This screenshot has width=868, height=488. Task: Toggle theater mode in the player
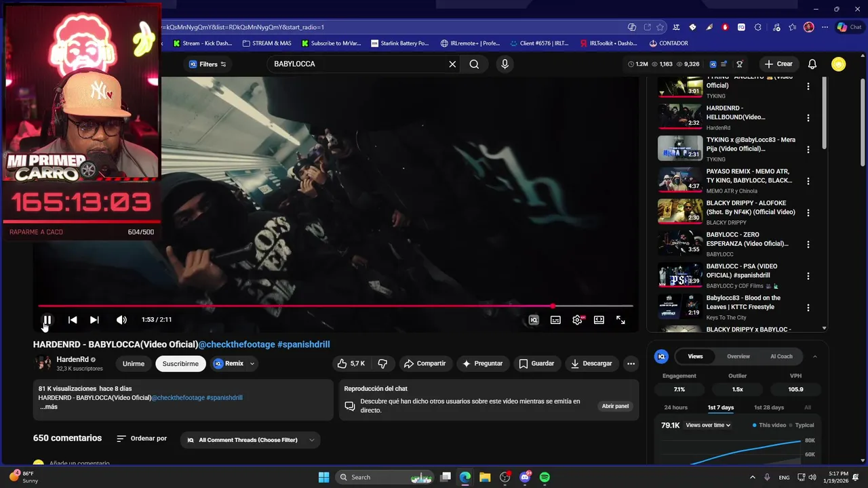[x=599, y=320]
